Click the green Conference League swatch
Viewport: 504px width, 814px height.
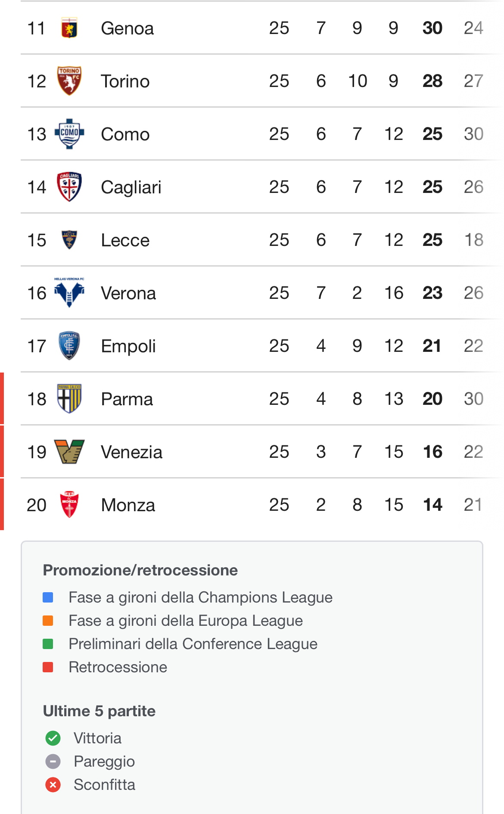click(48, 644)
